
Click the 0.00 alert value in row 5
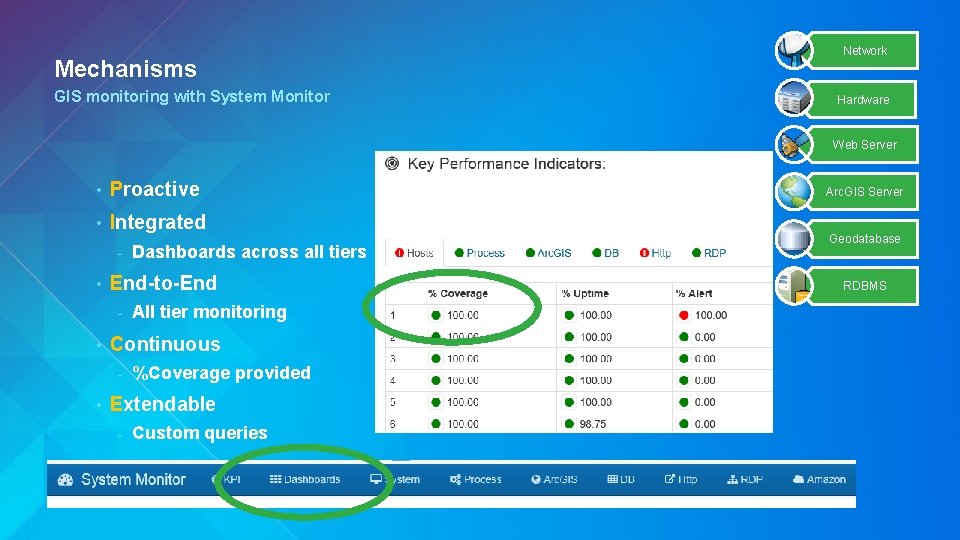pos(705,402)
